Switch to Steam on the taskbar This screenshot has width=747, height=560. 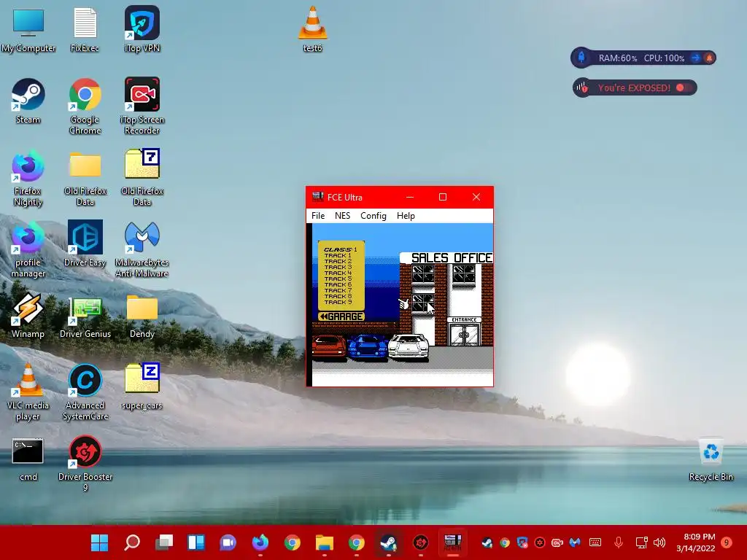388,542
